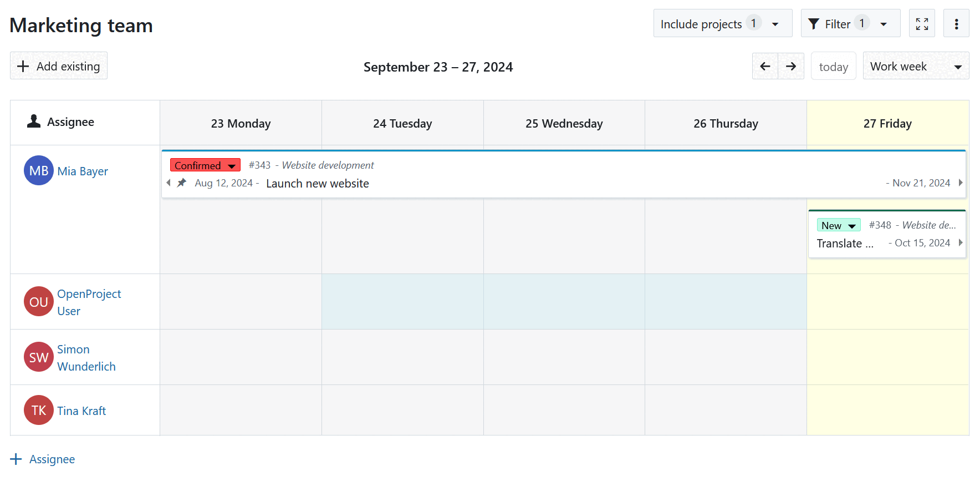Image resolution: width=980 pixels, height=481 pixels.
Task: Click the fullscreen expand icon
Action: point(922,24)
